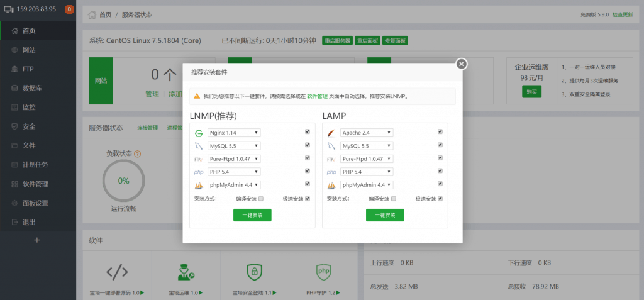Viewport: 644px width, 300px height.
Task: Open 网站 in the sidebar
Action: click(38, 50)
